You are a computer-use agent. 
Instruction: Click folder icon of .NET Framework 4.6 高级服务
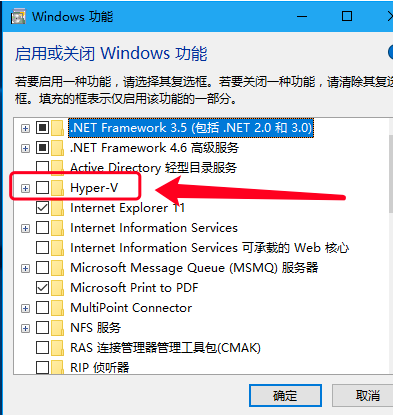point(57,148)
